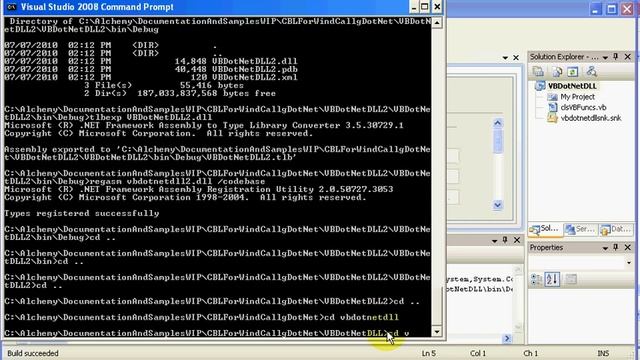This screenshot has width=640, height=360.
Task: Click '14,848 VBDotNetDLL2.dll' listing entry
Action: pos(236,61)
